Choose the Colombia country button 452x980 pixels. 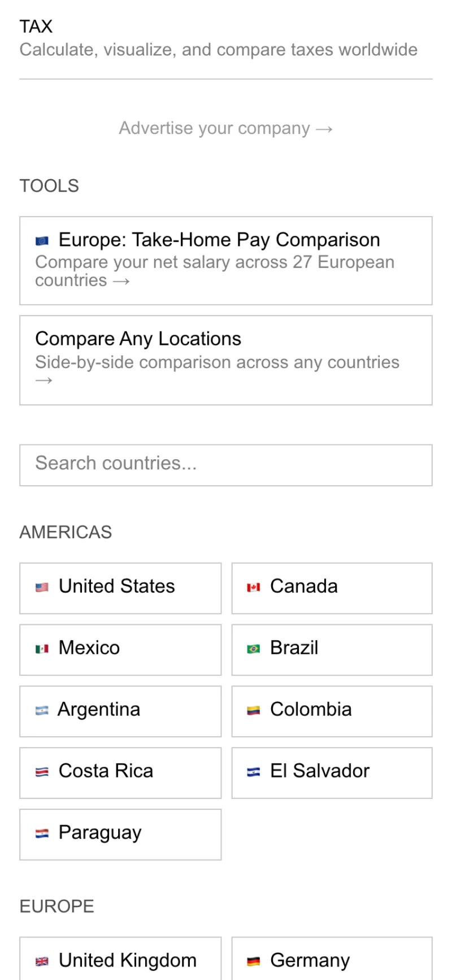pyautogui.click(x=332, y=711)
